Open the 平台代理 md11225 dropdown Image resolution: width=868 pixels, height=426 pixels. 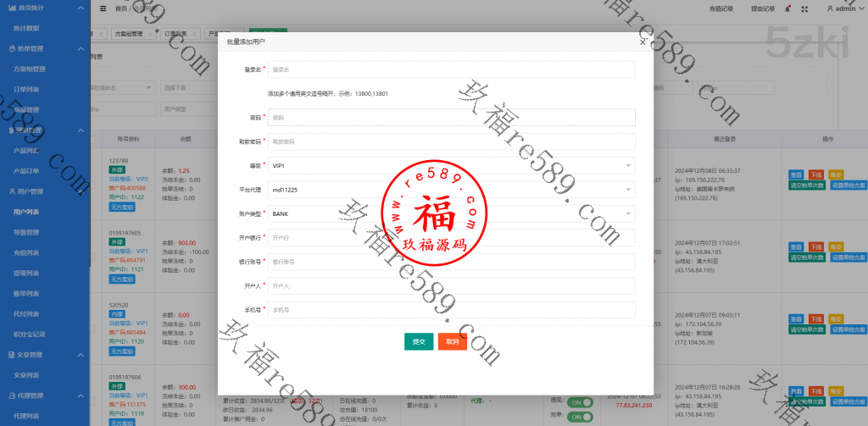pyautogui.click(x=451, y=191)
